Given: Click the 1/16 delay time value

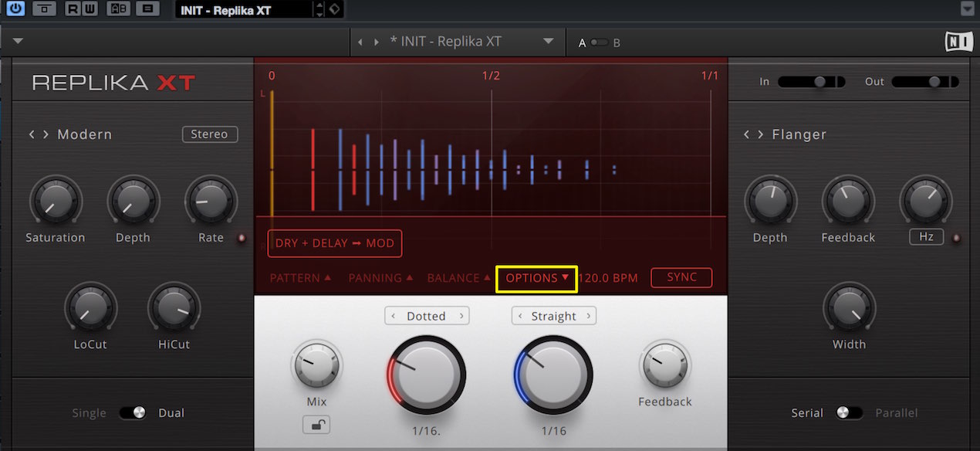Looking at the screenshot, I should pos(553,431).
